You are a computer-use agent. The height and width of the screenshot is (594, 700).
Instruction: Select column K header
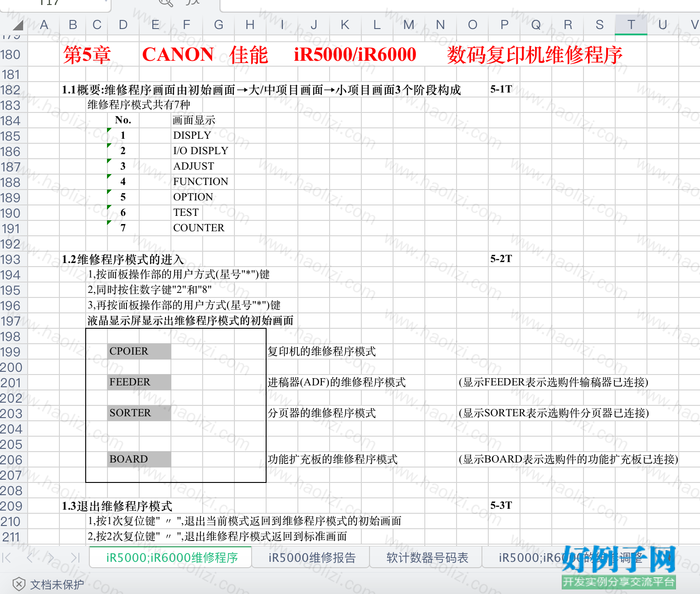point(345,25)
